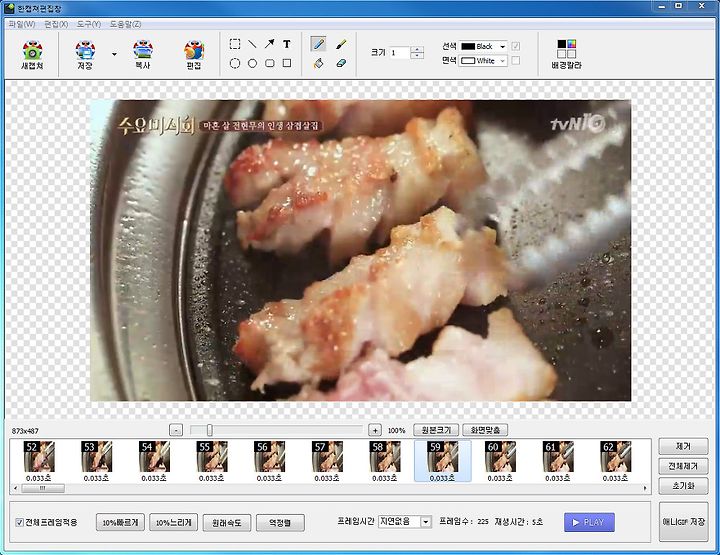This screenshot has height=555, width=720.
Task: Click the PLAY button
Action: tap(589, 522)
